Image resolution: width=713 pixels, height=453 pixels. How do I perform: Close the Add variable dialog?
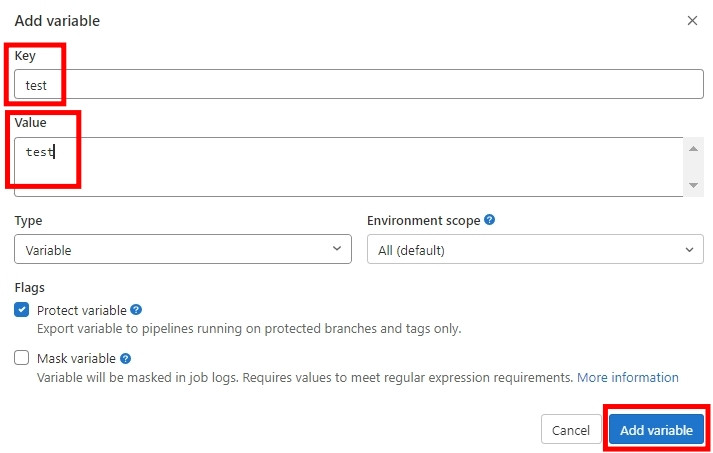(692, 20)
